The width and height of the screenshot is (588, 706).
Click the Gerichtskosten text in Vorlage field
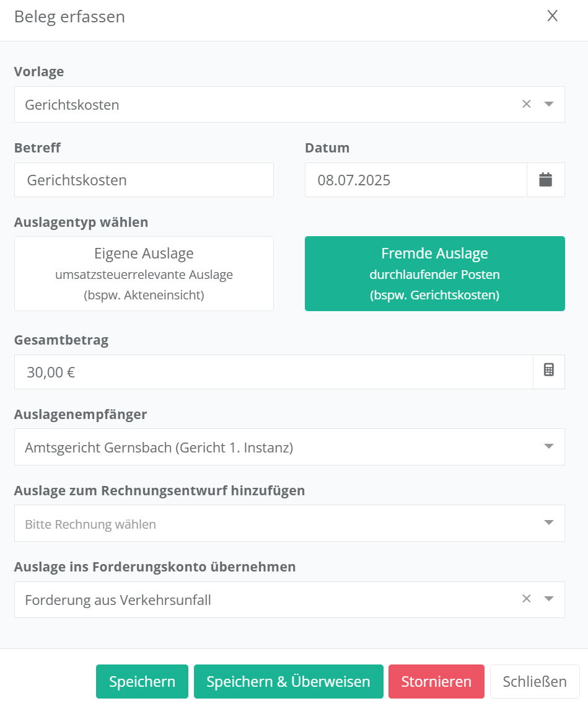point(72,105)
